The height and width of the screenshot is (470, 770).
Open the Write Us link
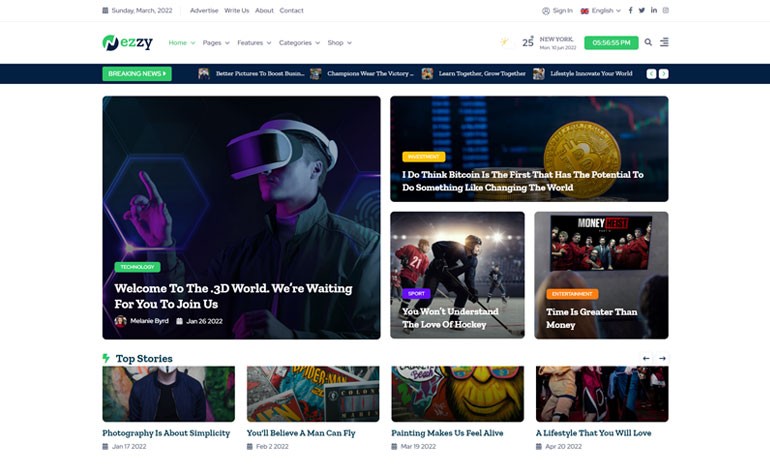pyautogui.click(x=237, y=10)
